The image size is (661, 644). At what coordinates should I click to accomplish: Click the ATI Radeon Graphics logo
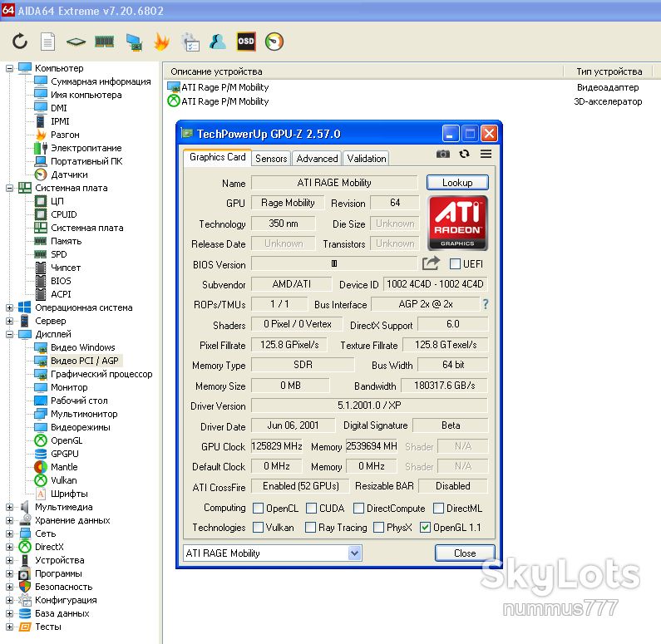(457, 224)
